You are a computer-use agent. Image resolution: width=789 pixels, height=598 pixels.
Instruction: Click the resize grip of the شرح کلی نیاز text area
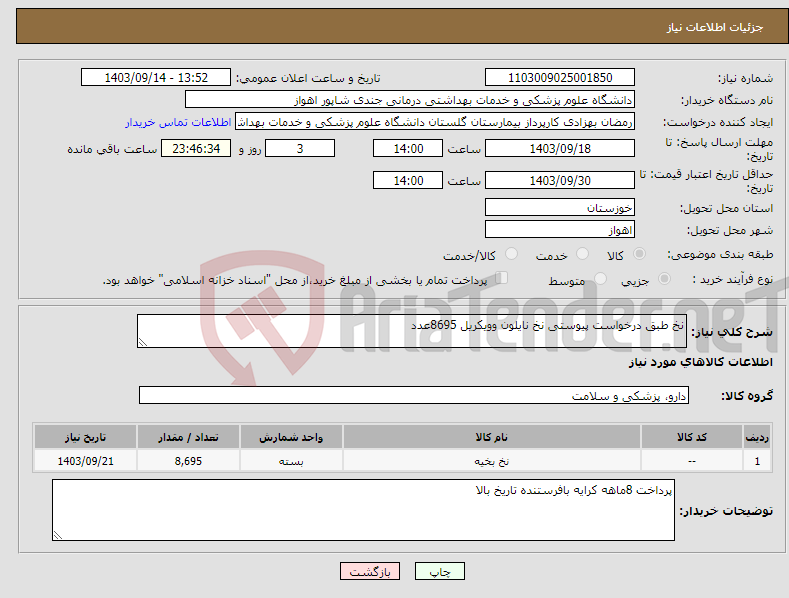(143, 342)
